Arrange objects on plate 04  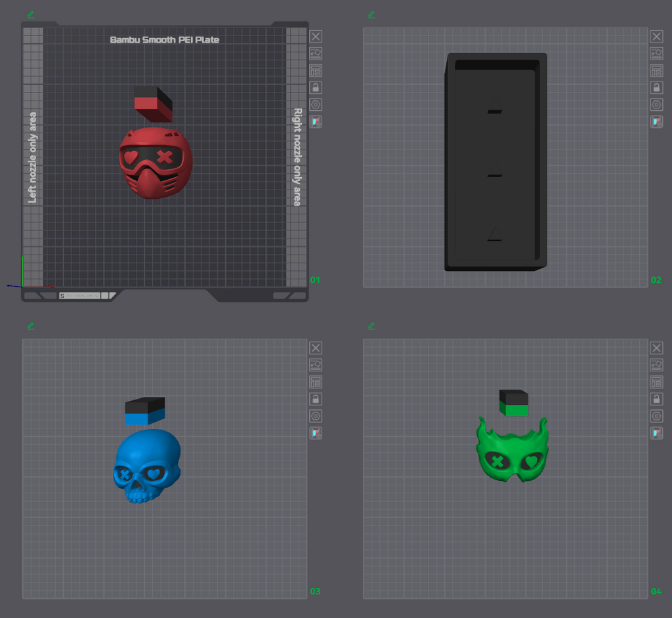tap(656, 382)
